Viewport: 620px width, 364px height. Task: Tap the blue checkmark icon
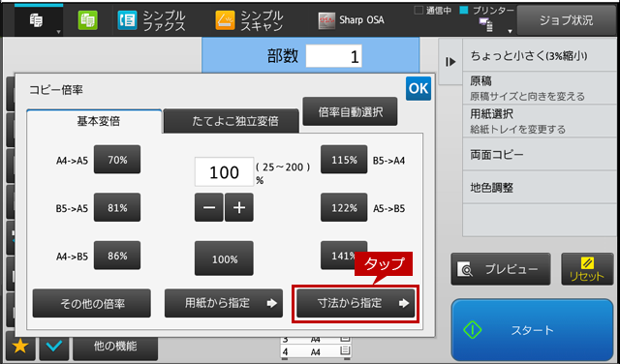[54, 347]
